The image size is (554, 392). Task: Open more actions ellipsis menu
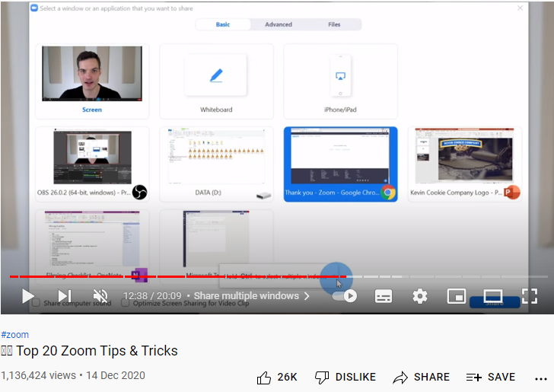tap(540, 379)
